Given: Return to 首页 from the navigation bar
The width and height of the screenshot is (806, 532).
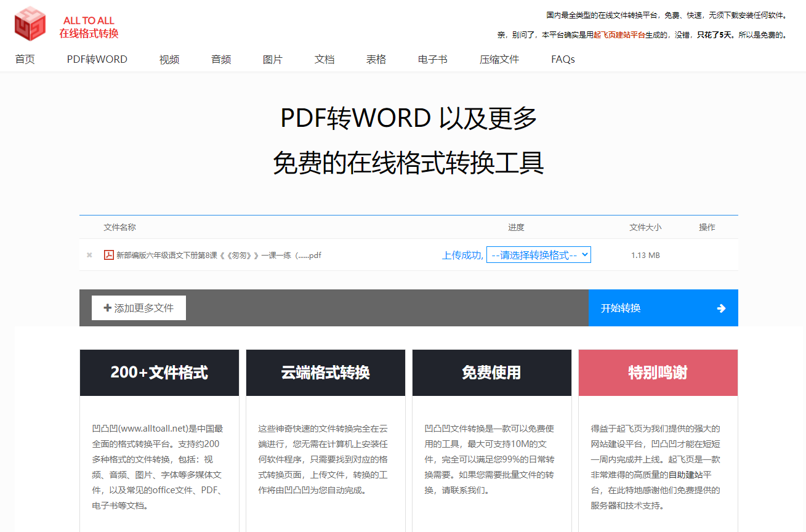Looking at the screenshot, I should pos(25,59).
